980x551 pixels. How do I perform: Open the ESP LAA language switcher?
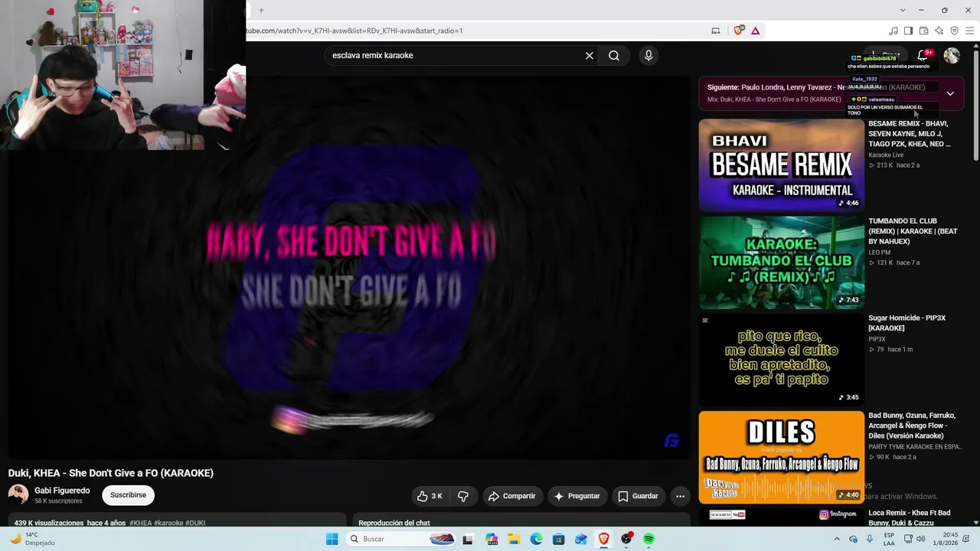tap(890, 539)
